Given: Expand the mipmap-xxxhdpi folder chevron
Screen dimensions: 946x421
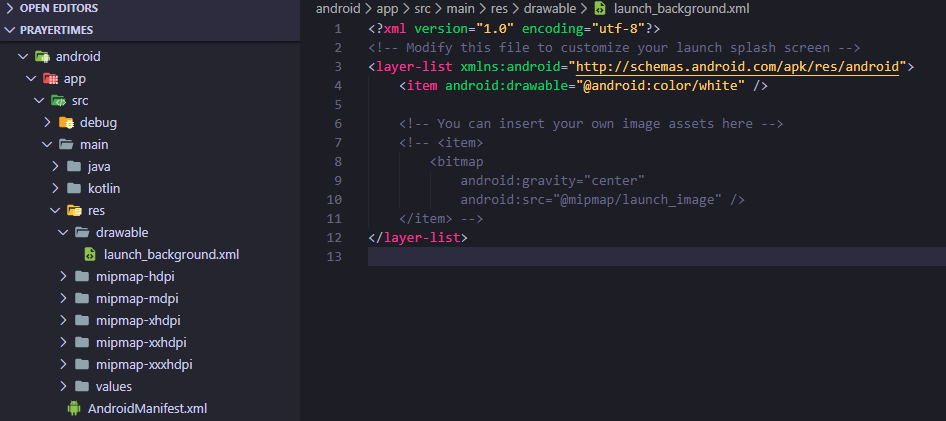Looking at the screenshot, I should click(x=63, y=364).
